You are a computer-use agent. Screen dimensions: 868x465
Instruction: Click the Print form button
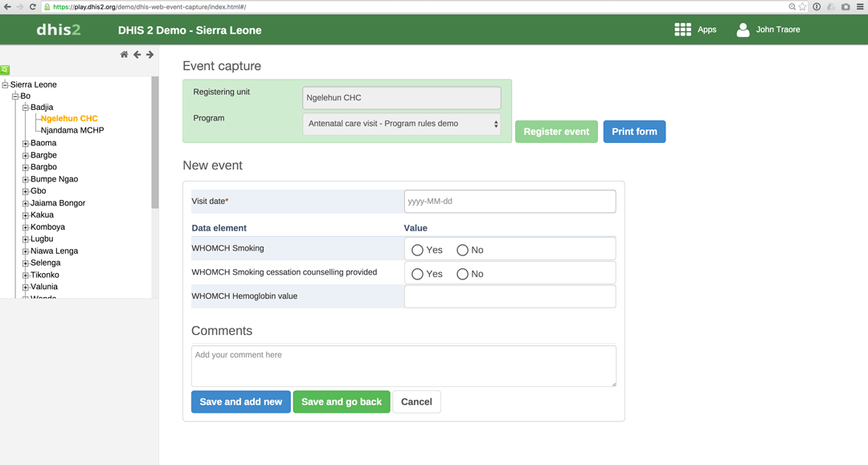point(634,132)
